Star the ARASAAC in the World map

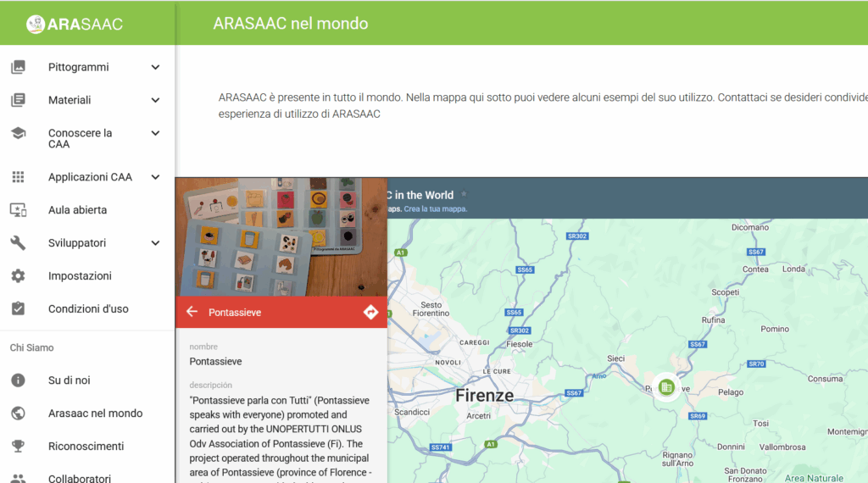point(464,194)
